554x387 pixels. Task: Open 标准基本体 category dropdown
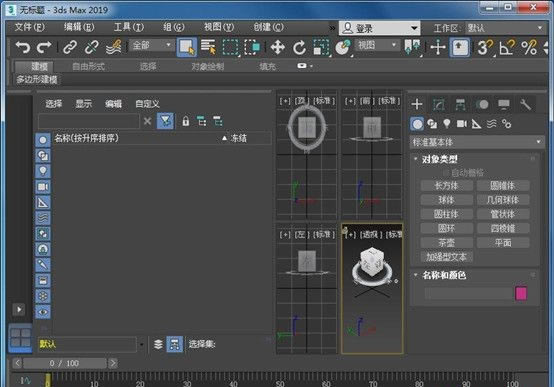[x=477, y=142]
